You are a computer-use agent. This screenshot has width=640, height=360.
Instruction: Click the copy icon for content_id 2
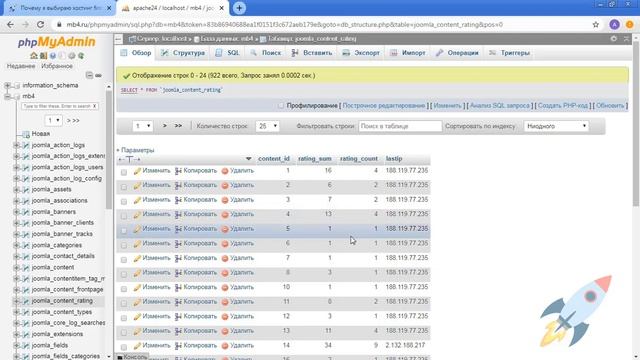pos(178,186)
